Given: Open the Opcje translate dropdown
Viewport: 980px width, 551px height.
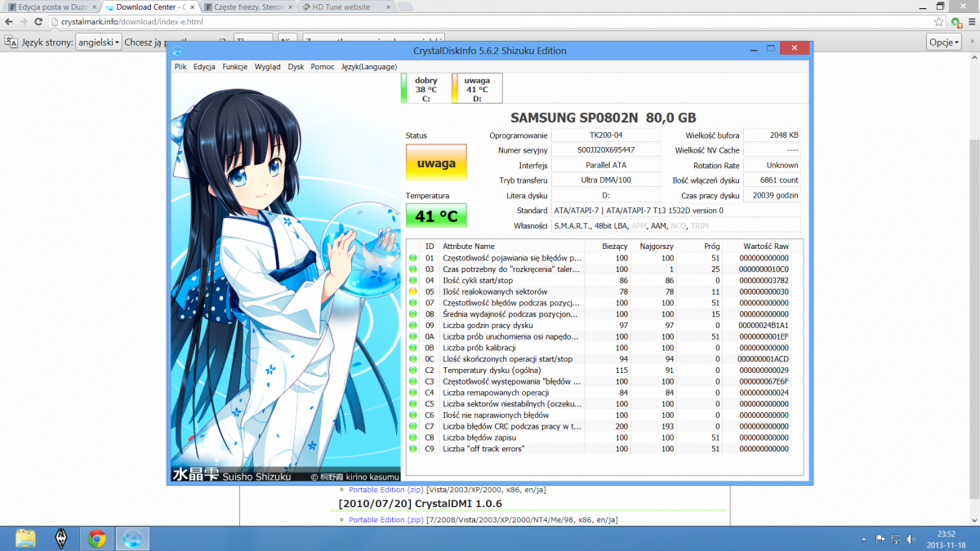Looking at the screenshot, I should point(944,42).
